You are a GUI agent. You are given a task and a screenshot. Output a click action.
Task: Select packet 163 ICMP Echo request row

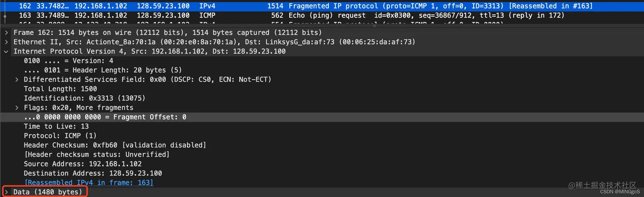[322, 15]
